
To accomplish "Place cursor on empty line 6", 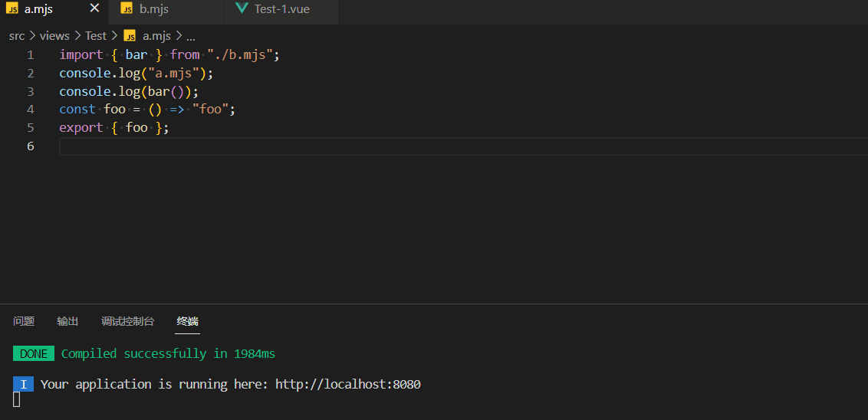I will click(463, 146).
